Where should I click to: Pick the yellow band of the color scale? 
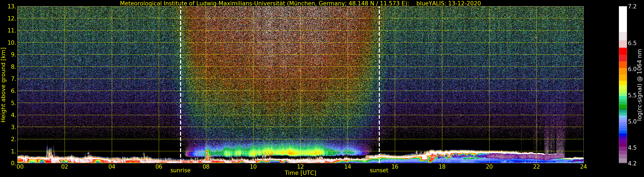coord(623,83)
